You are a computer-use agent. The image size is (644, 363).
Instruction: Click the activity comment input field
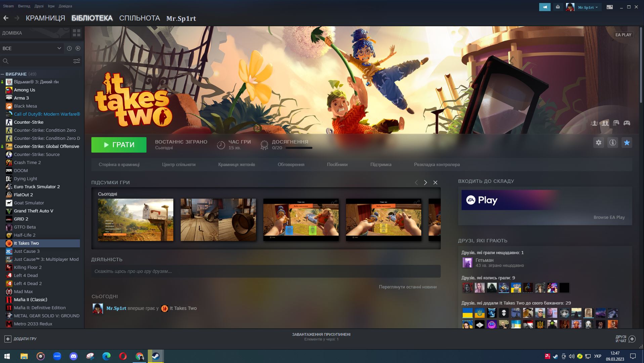(x=266, y=271)
